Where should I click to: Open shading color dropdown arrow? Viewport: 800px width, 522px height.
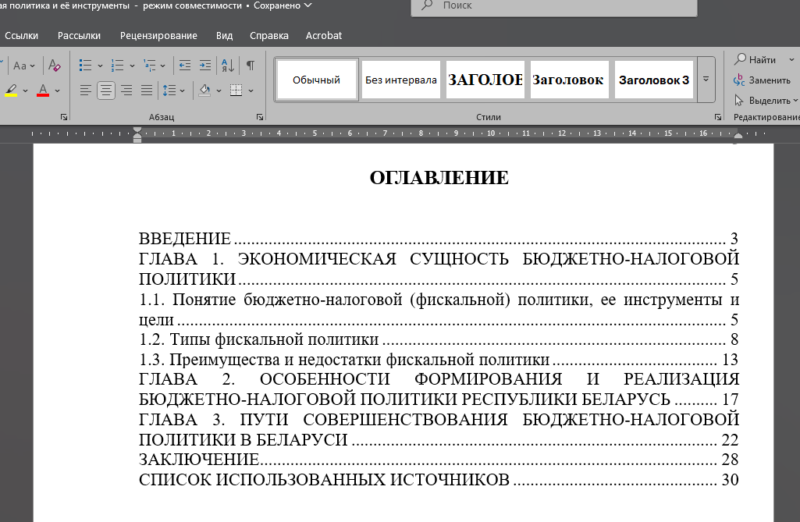pyautogui.click(x=219, y=91)
